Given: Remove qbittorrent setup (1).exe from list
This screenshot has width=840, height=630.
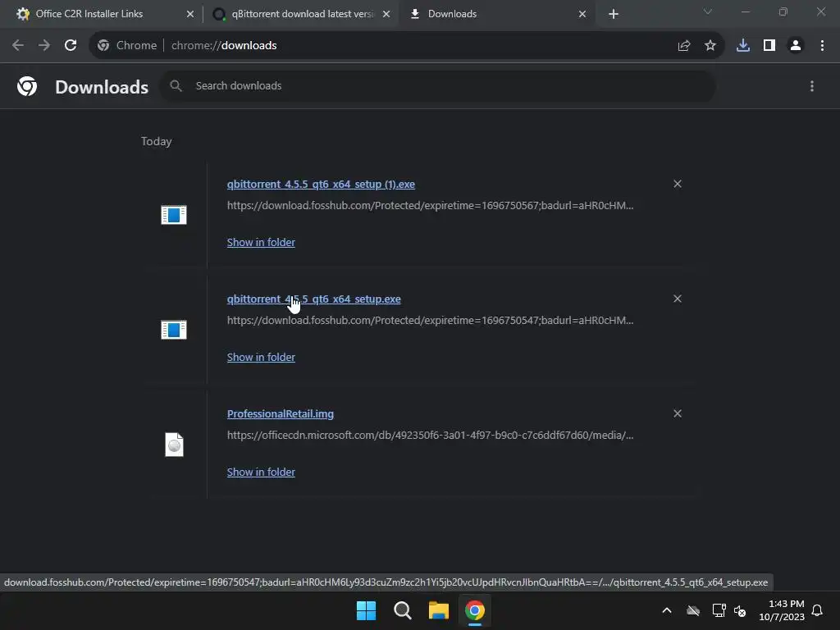Looking at the screenshot, I should click(678, 184).
